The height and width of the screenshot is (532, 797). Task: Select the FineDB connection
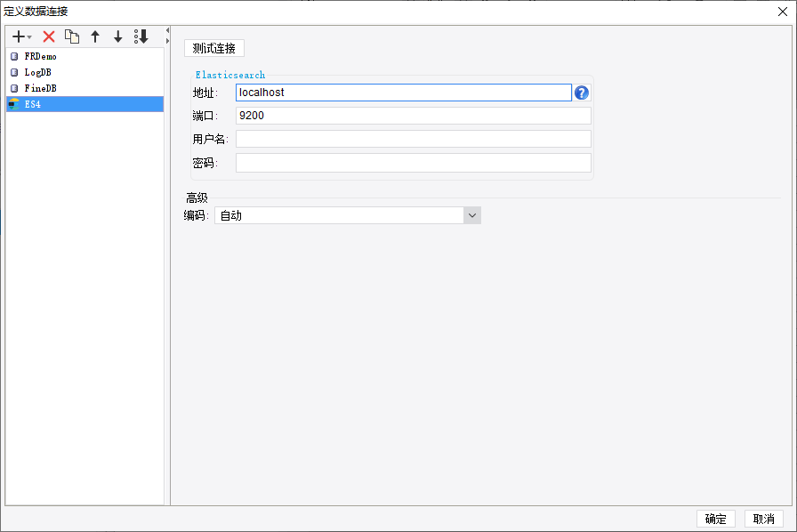pos(40,89)
